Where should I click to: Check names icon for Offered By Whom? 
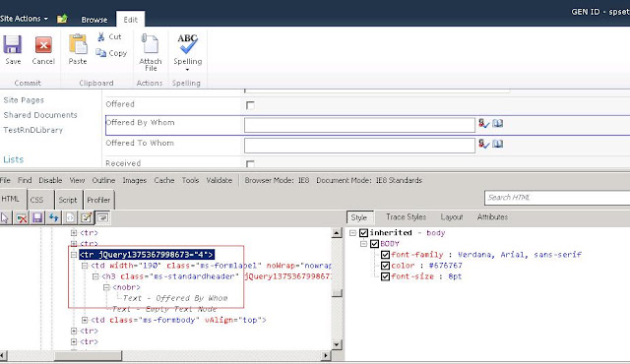[x=483, y=123]
